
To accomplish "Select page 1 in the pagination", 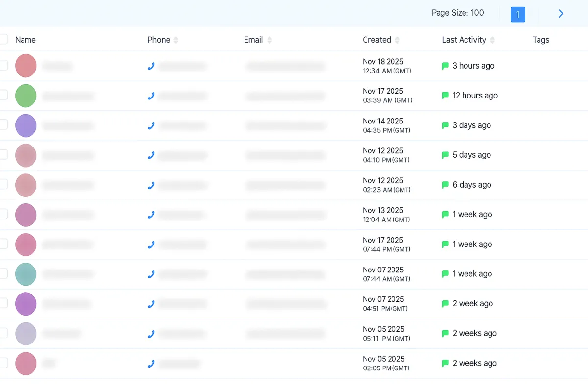I will point(518,14).
